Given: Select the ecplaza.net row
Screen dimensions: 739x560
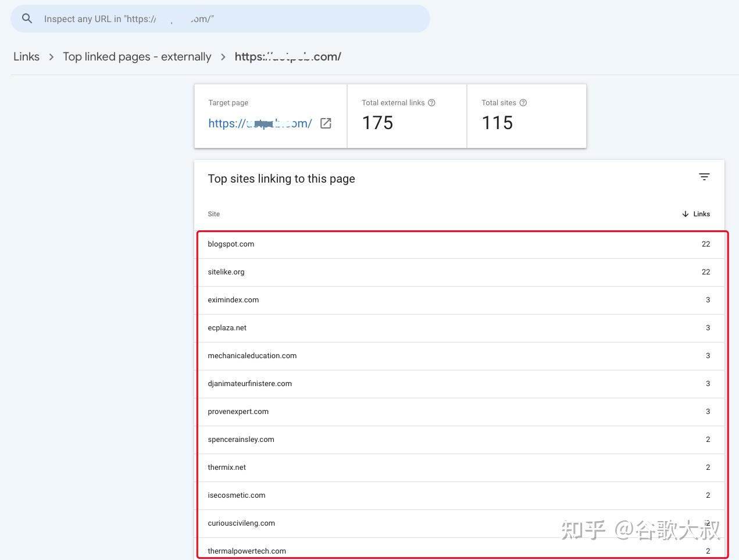Looking at the screenshot, I should click(x=459, y=328).
